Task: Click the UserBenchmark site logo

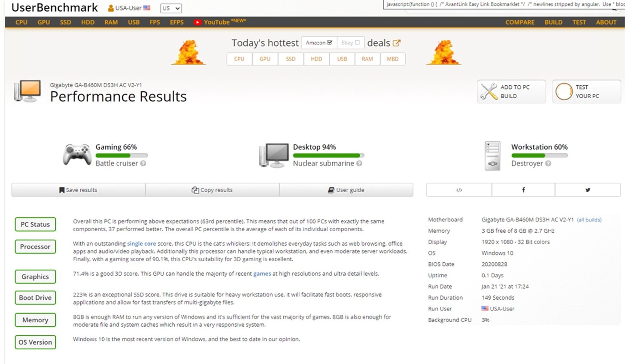Action: coord(55,8)
